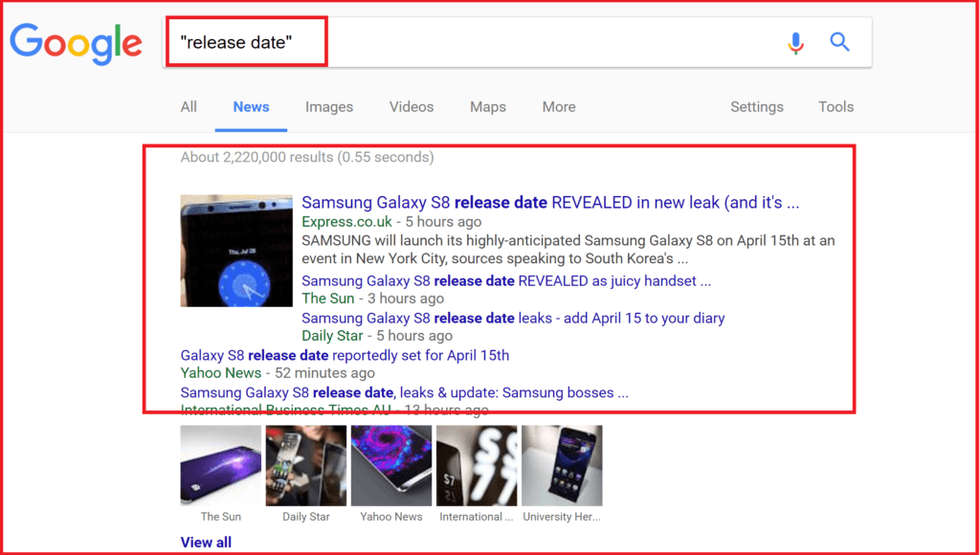This screenshot has height=555, width=980.
Task: Open the Images tab
Action: [x=329, y=107]
